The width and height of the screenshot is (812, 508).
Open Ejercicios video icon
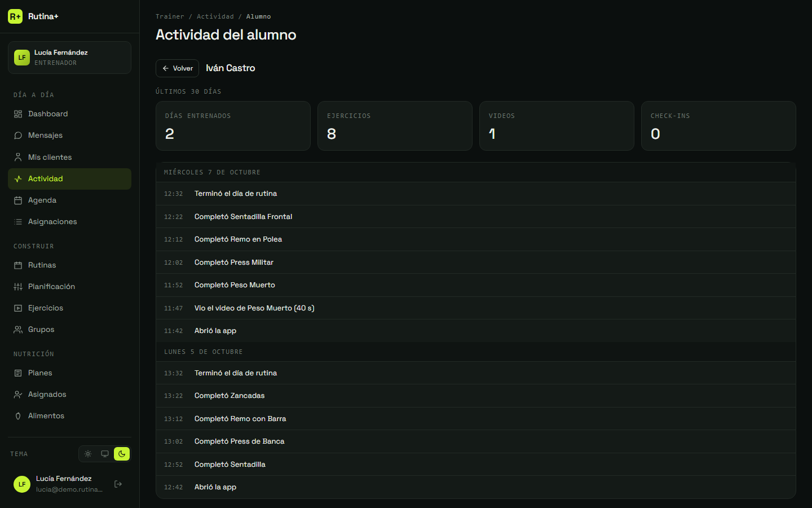(x=18, y=308)
